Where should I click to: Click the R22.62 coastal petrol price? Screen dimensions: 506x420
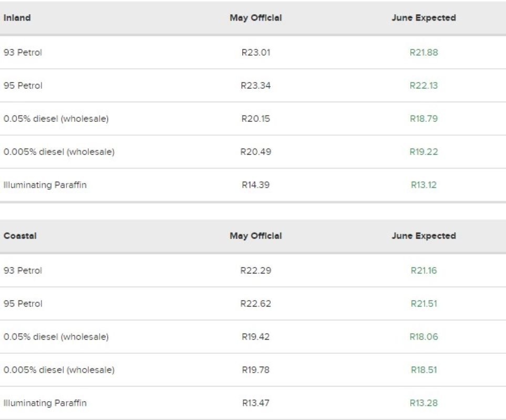pos(255,303)
